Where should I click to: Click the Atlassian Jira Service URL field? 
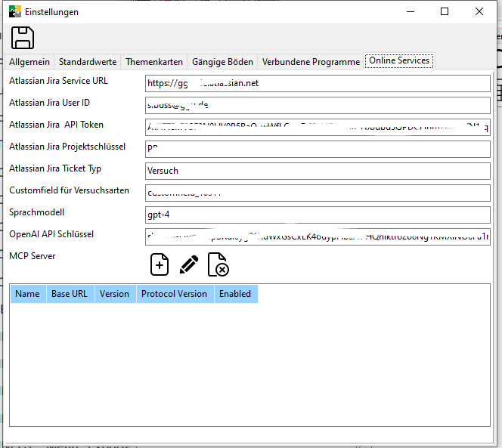click(318, 83)
